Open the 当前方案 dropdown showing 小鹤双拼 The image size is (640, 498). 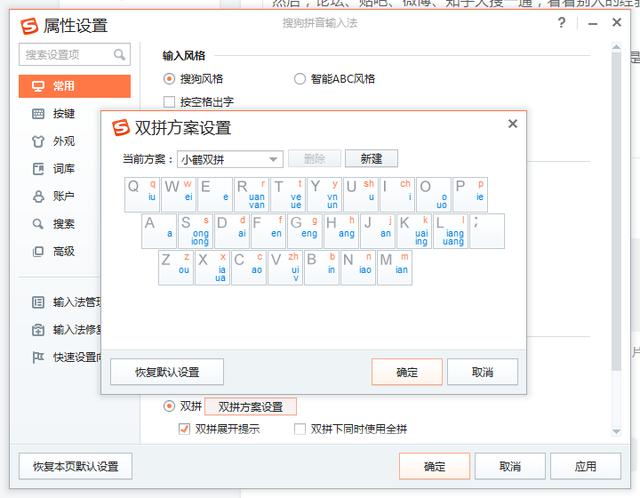coord(230,159)
